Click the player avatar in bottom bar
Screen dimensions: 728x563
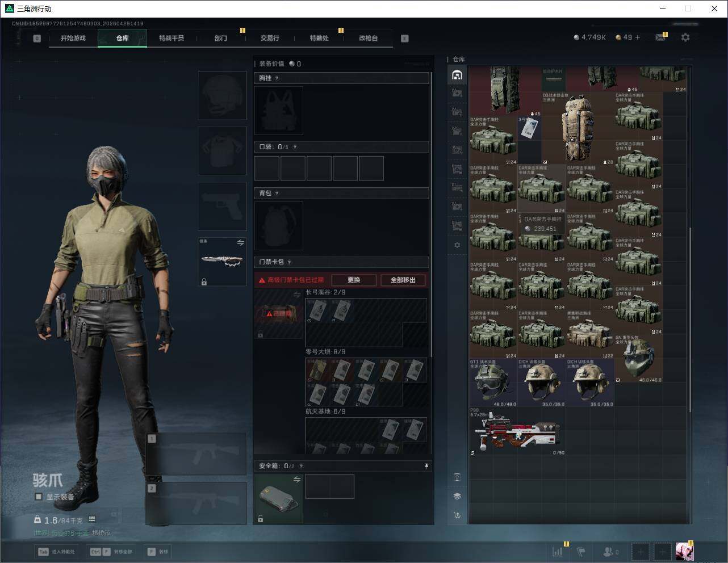pyautogui.click(x=684, y=551)
